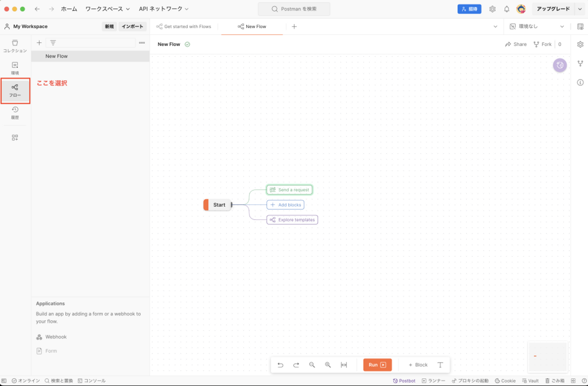Click the blue Invite button
The width and height of the screenshot is (588, 386).
pyautogui.click(x=469, y=9)
